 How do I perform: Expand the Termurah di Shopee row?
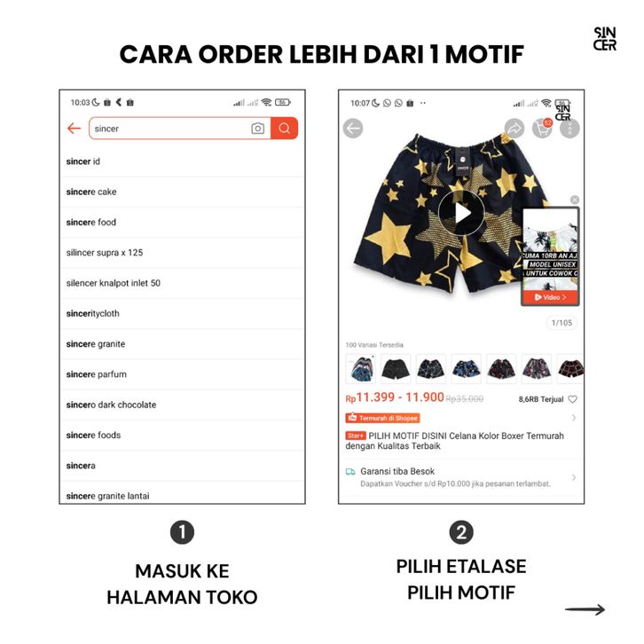pyautogui.click(x=460, y=418)
